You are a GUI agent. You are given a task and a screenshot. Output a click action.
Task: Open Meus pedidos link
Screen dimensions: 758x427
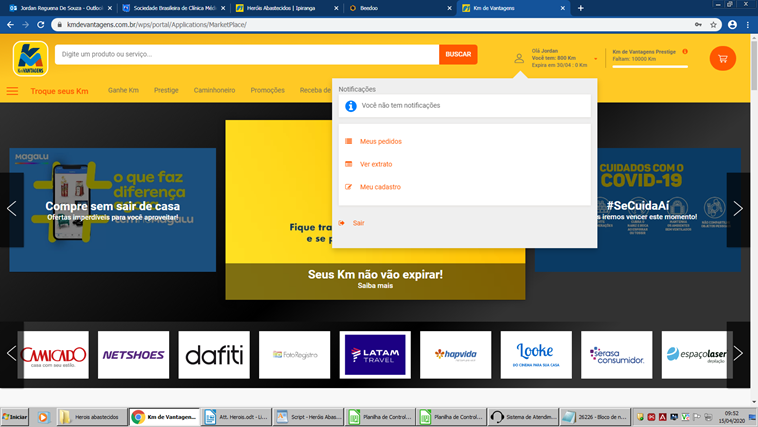pyautogui.click(x=380, y=141)
